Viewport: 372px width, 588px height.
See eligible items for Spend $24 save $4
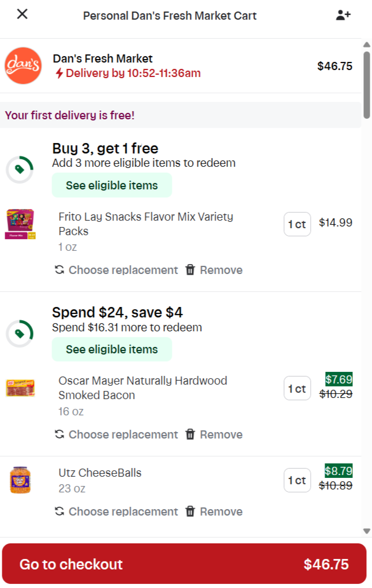click(x=112, y=349)
